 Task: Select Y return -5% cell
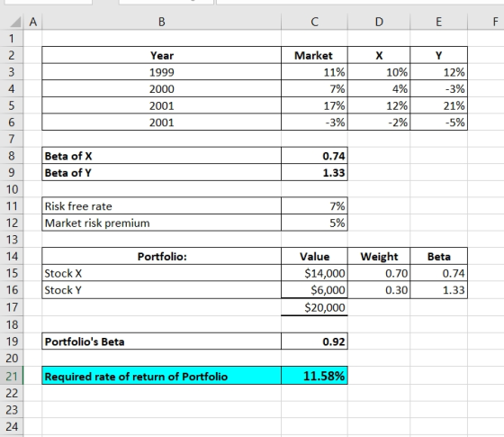(x=439, y=122)
